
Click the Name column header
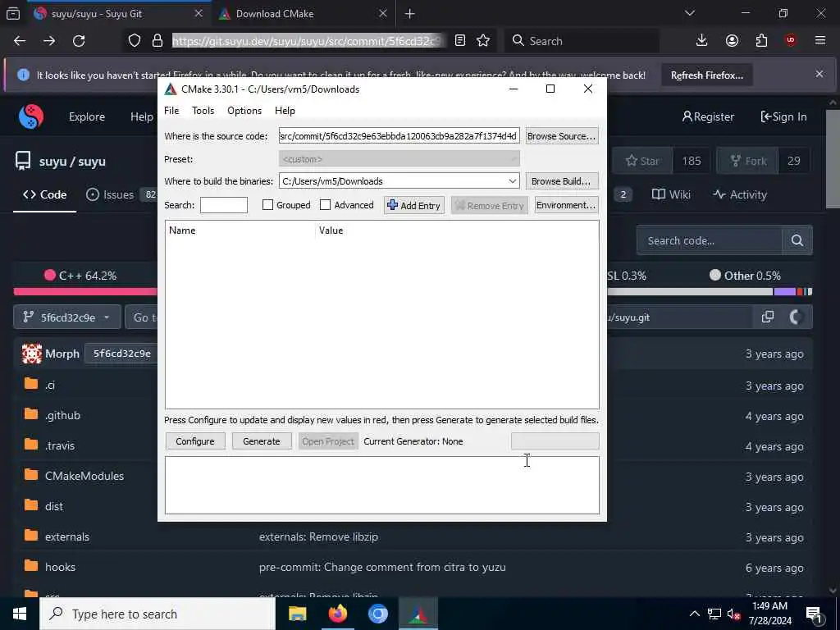click(182, 231)
